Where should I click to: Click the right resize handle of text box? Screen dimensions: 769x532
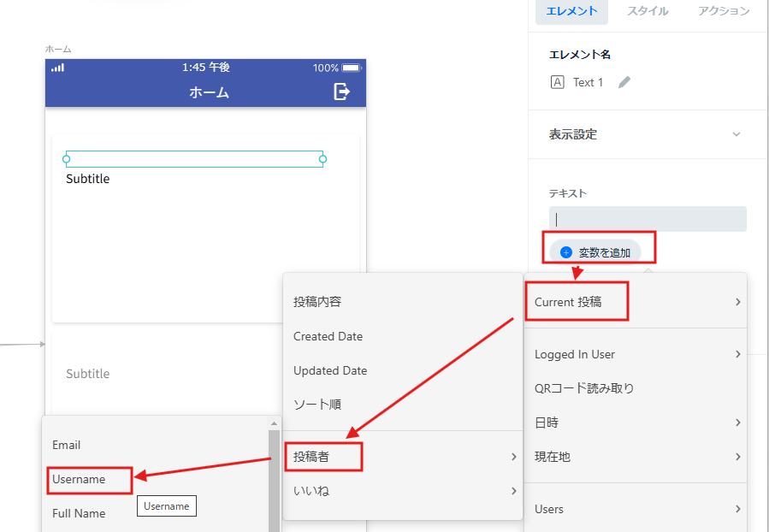tap(322, 159)
